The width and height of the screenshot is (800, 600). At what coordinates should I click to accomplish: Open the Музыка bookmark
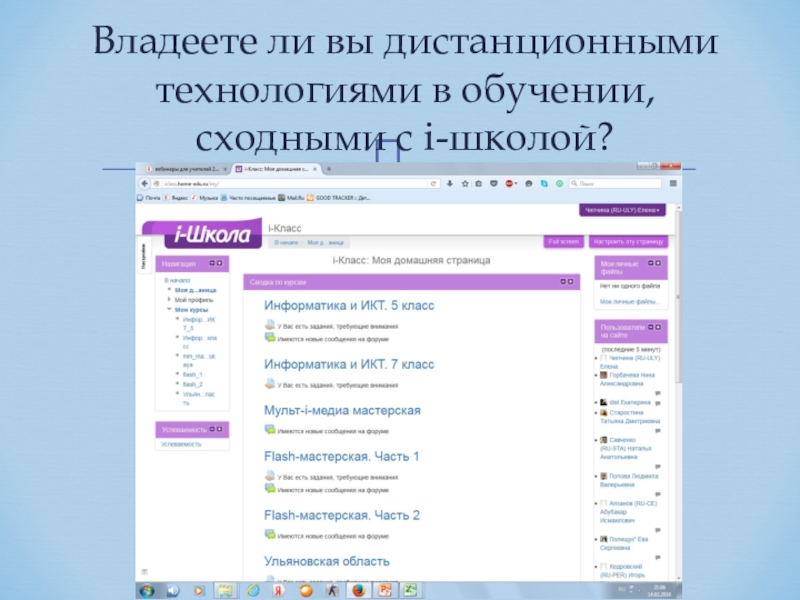pos(204,198)
